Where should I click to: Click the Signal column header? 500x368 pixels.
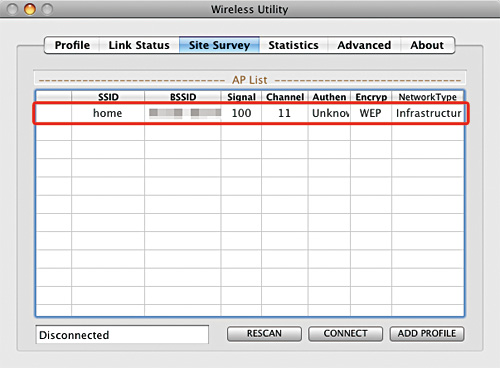point(241,97)
